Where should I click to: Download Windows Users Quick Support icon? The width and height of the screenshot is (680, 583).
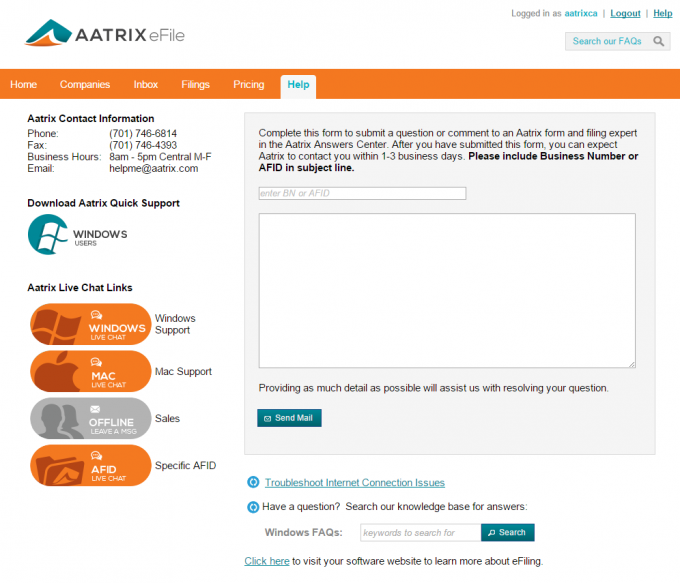[78, 235]
